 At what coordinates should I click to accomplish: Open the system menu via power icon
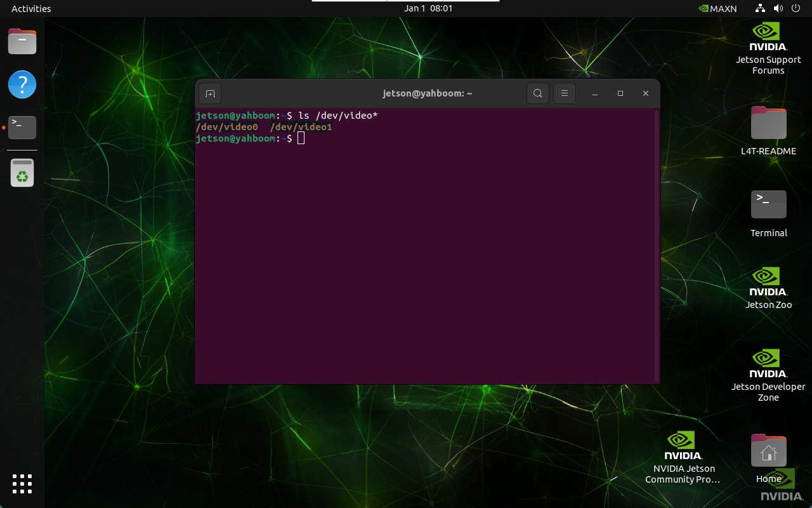coord(796,8)
